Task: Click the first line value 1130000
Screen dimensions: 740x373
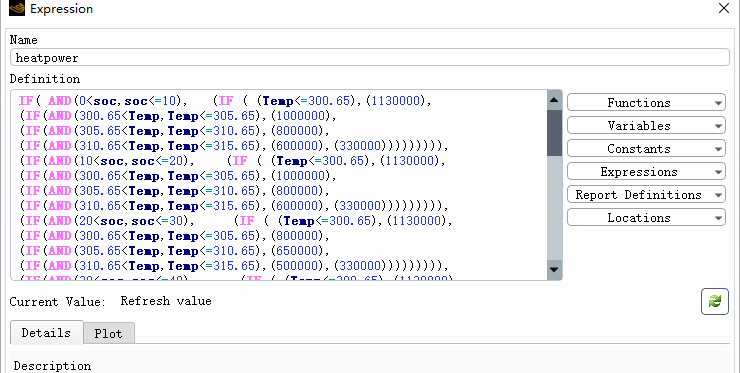Action: click(395, 101)
